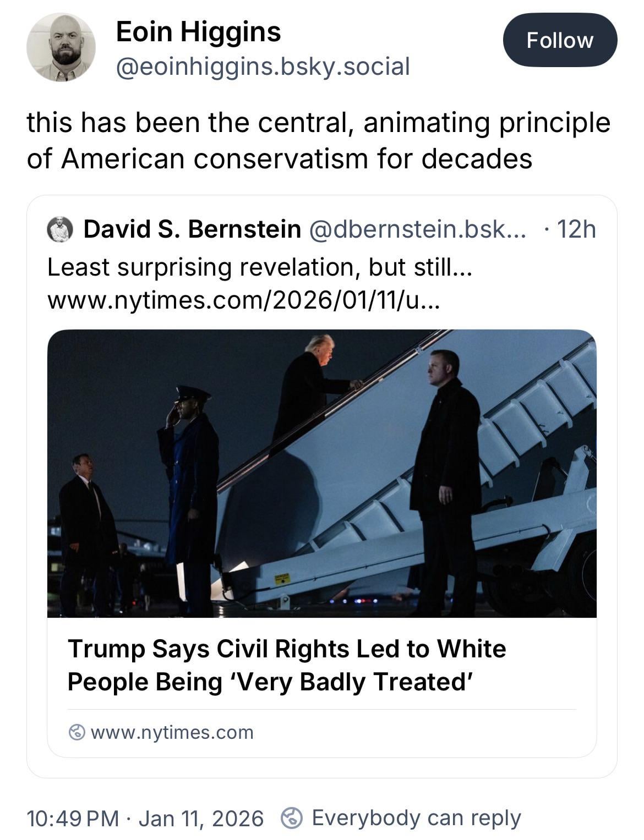Screen dimensions: 644x840
Task: Click the 10:49 PM post time
Action: tap(72, 818)
